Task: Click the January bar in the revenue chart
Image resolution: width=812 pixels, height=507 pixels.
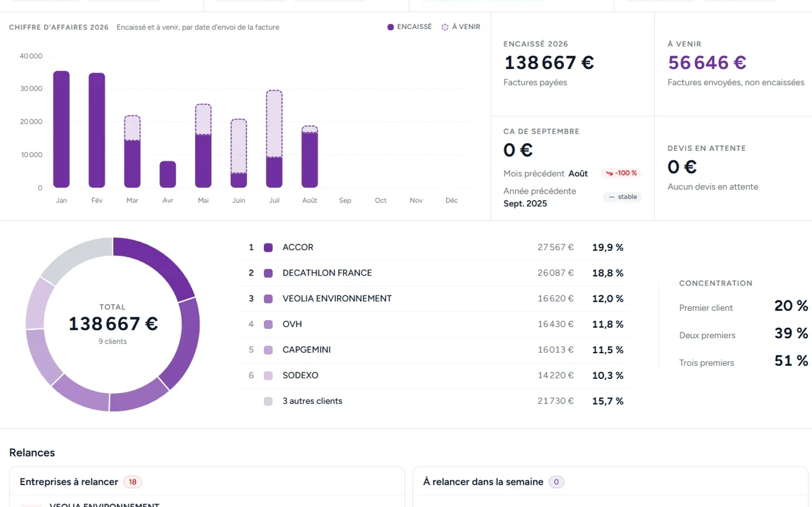Action: pos(61,129)
